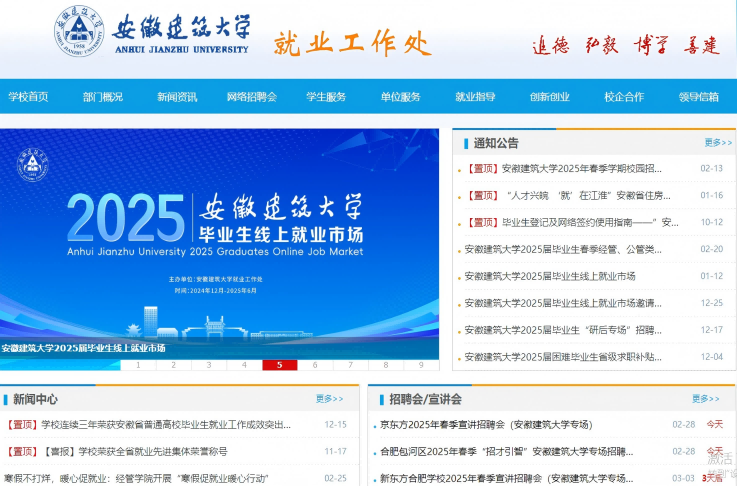Go to 学生服务 in the navigation bar
737x486 pixels.
(326, 97)
